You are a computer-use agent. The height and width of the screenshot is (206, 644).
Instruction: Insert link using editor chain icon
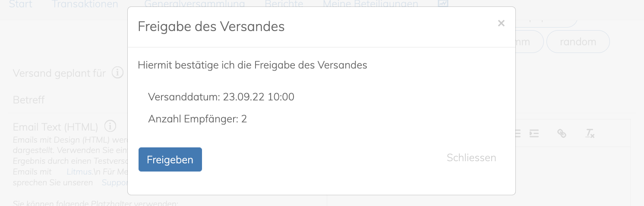tap(562, 133)
